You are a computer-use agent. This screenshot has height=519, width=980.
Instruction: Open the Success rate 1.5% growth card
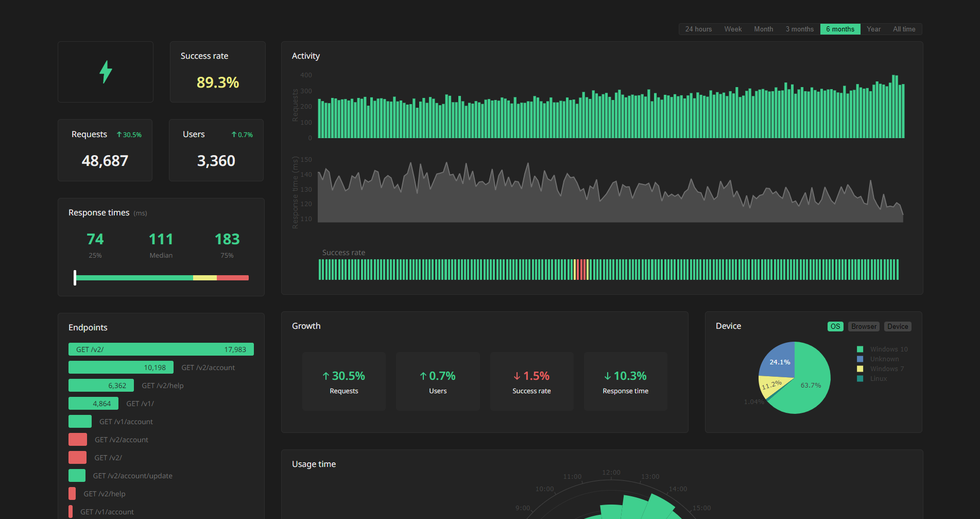(531, 381)
